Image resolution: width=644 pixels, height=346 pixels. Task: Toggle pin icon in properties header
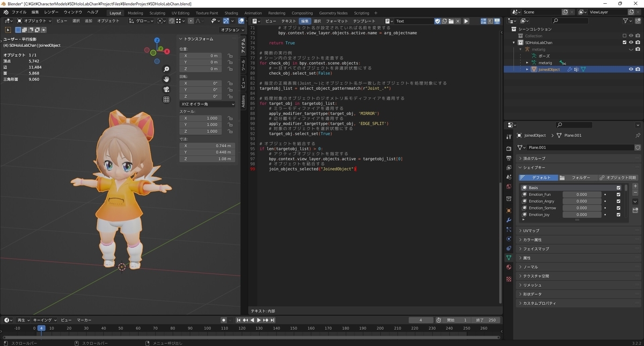pos(638,135)
